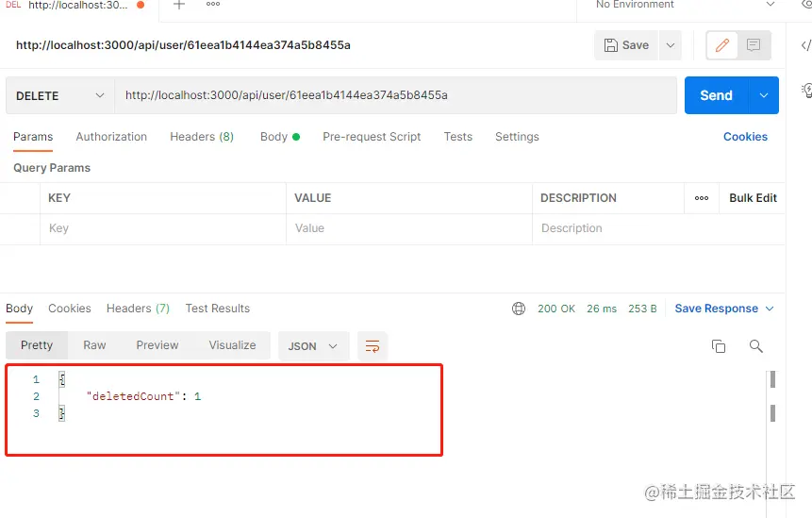This screenshot has width=812, height=518.
Task: Expand the Send button arrow
Action: pos(764,95)
